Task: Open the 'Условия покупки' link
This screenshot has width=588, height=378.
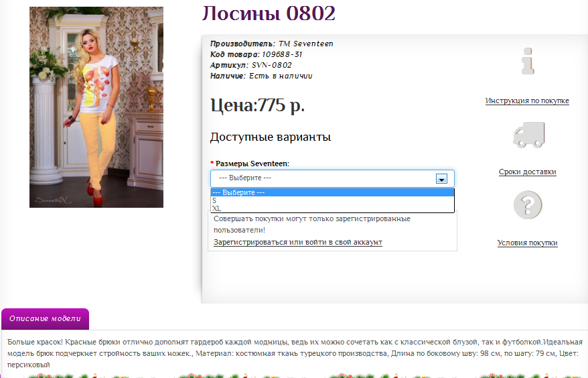Action: 527,243
